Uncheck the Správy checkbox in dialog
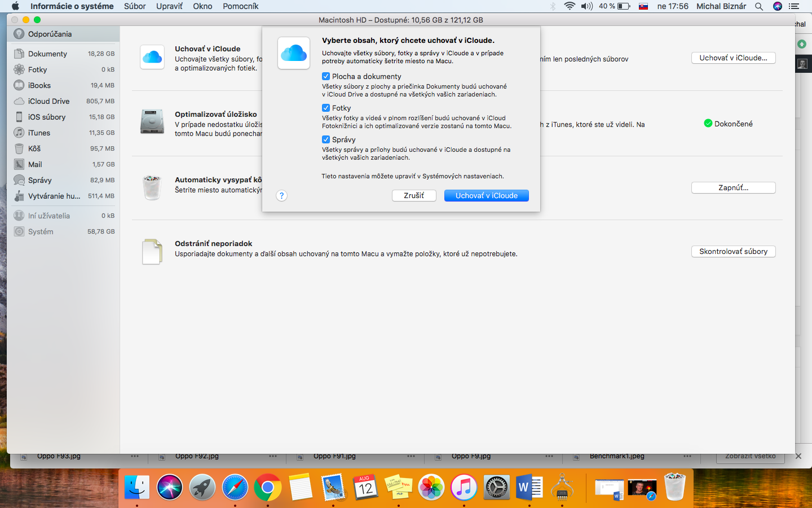 coord(326,139)
